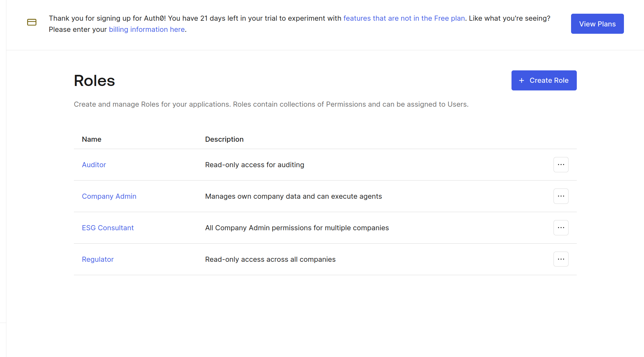
Task: Click the Roles page heading
Action: [94, 81]
